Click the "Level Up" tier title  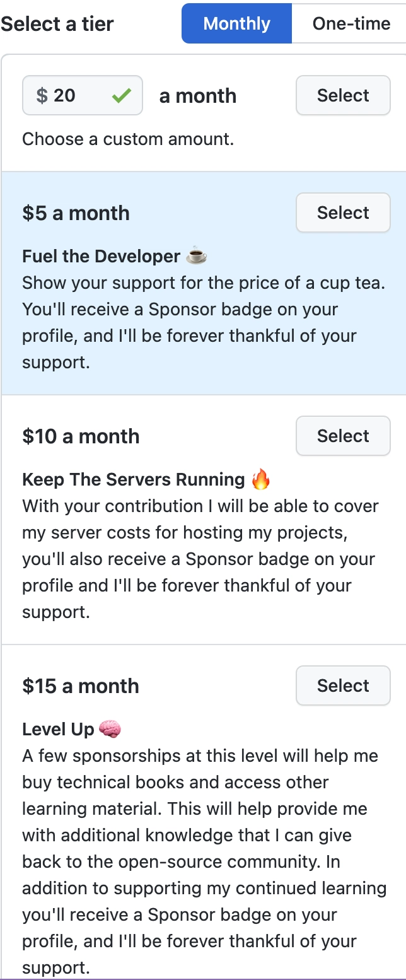[58, 730]
